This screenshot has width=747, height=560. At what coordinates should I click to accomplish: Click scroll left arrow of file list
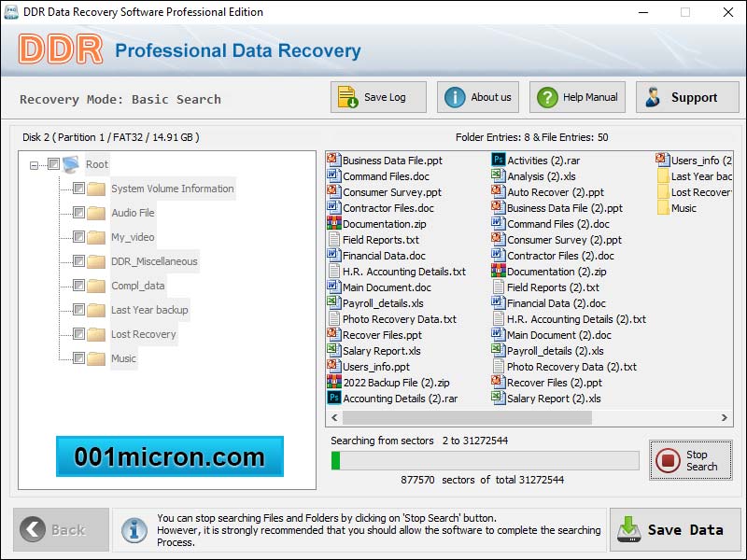tap(334, 417)
